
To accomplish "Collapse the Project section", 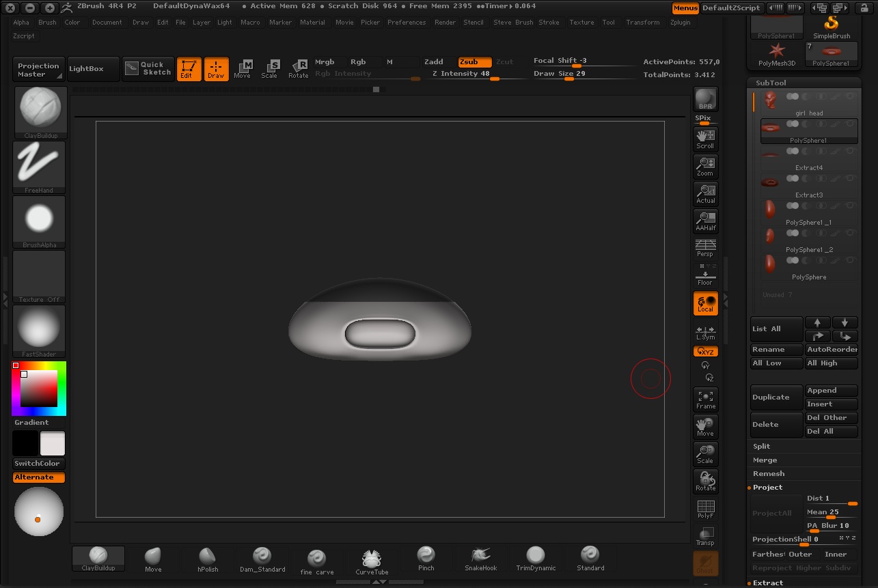I will 767,487.
